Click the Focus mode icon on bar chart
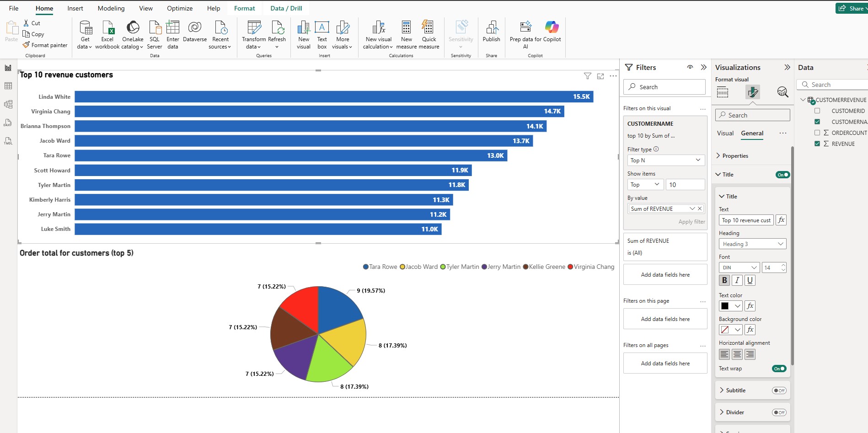 (600, 76)
